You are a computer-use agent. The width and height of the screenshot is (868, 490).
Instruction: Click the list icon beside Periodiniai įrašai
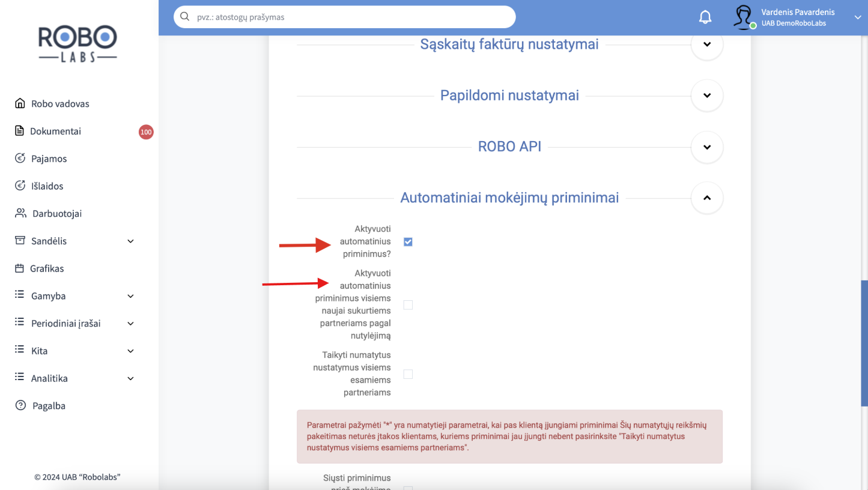click(x=20, y=323)
